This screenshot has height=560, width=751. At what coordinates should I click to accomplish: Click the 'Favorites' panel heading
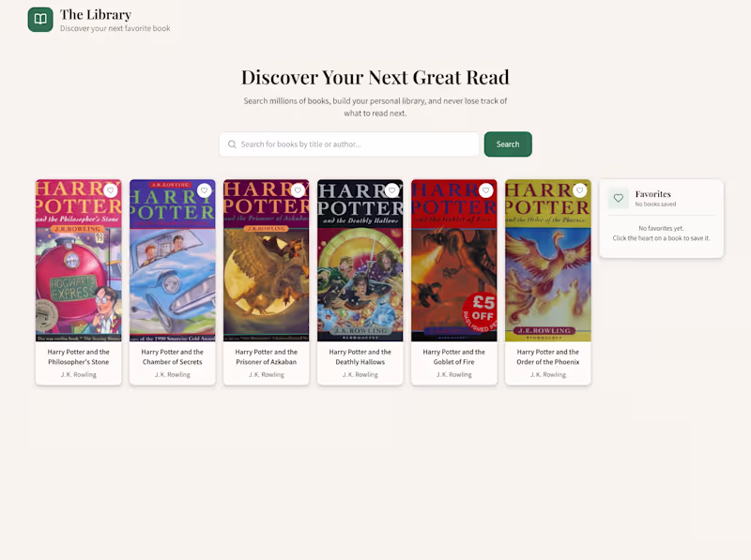click(652, 194)
